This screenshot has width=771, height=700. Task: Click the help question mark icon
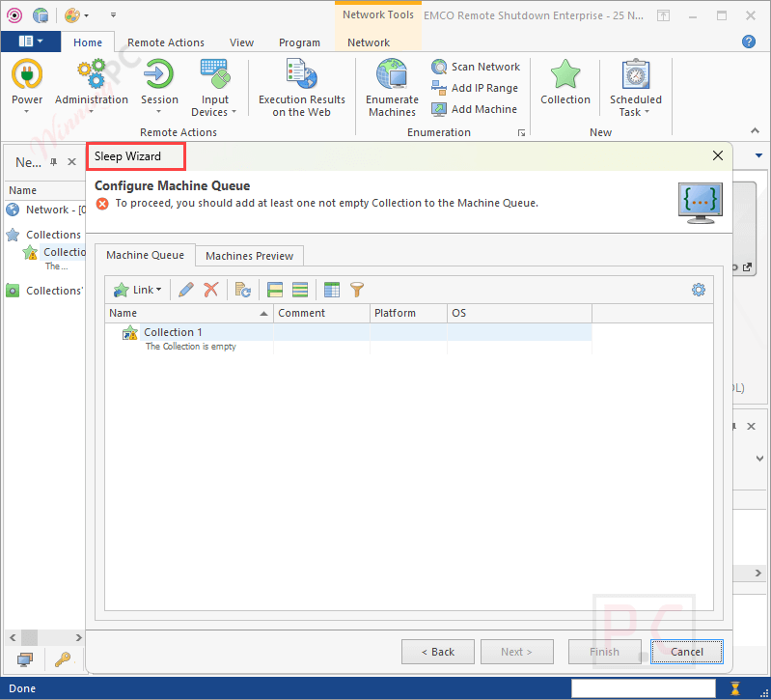pyautogui.click(x=749, y=42)
